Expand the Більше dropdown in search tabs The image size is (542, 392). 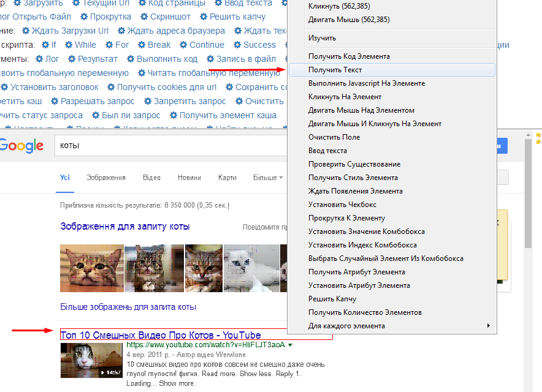point(268,178)
